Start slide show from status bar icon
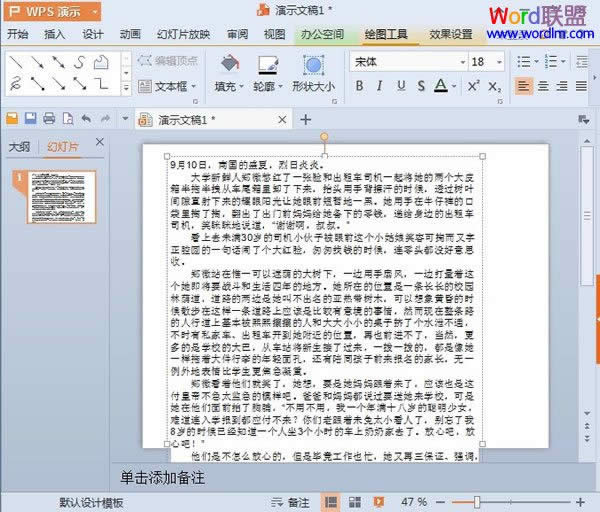The width and height of the screenshot is (600, 512). click(x=379, y=502)
